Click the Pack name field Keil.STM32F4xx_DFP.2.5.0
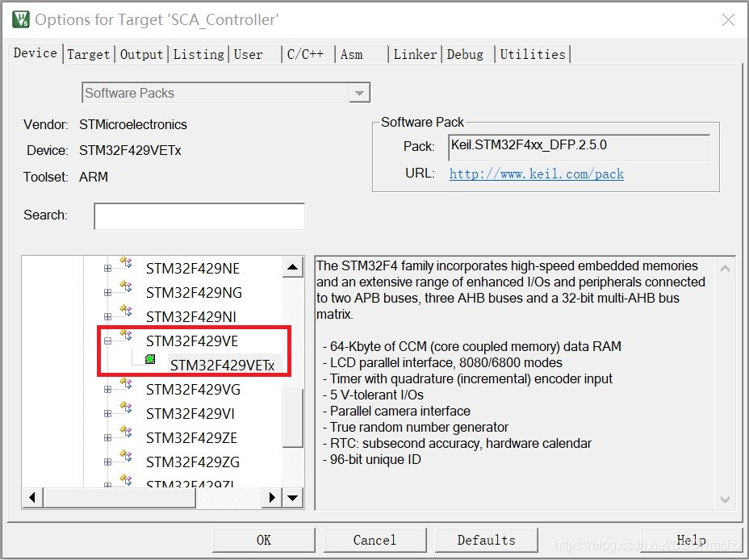749x560 pixels. [x=579, y=147]
